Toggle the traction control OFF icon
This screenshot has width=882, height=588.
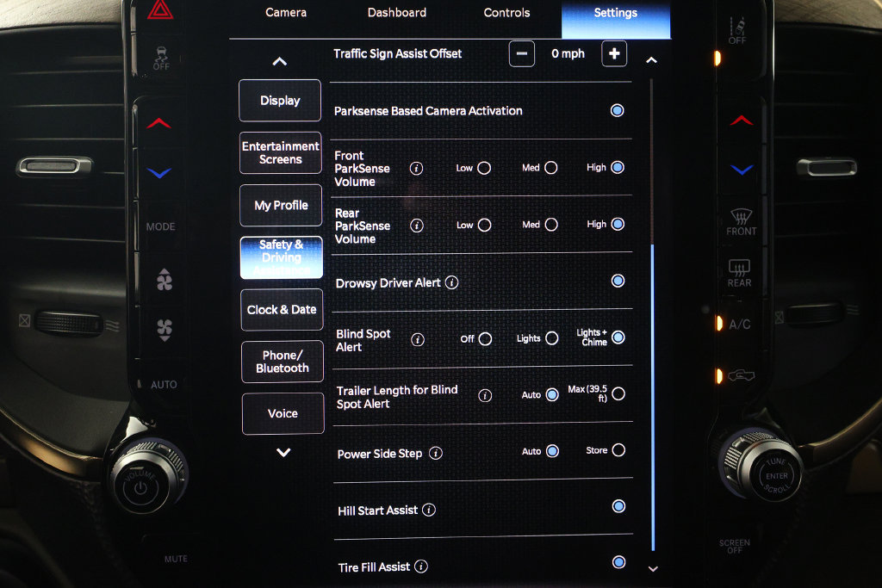(161, 58)
